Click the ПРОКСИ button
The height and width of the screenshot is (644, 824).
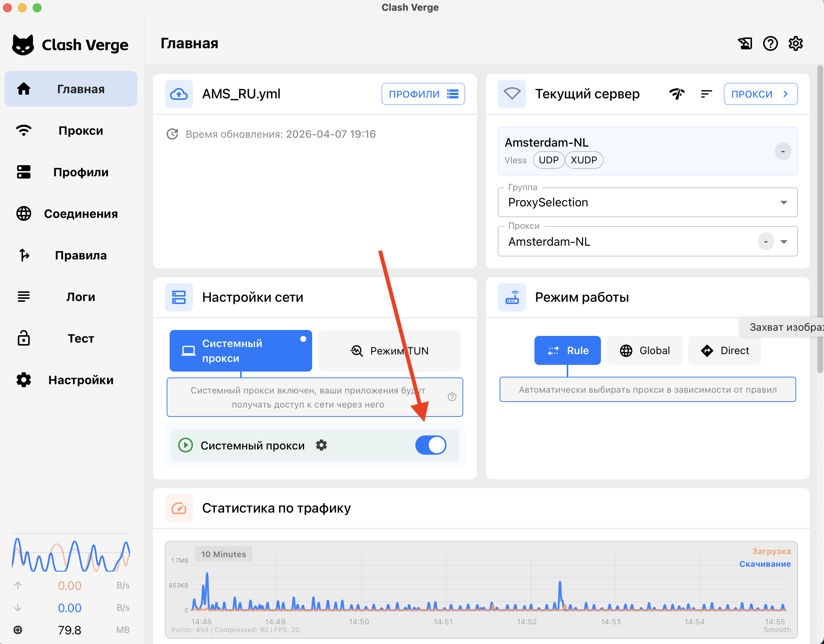click(x=760, y=94)
